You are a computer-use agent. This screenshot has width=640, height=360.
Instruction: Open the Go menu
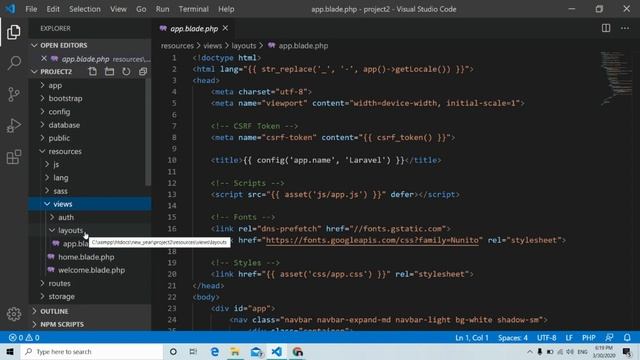coord(141,9)
